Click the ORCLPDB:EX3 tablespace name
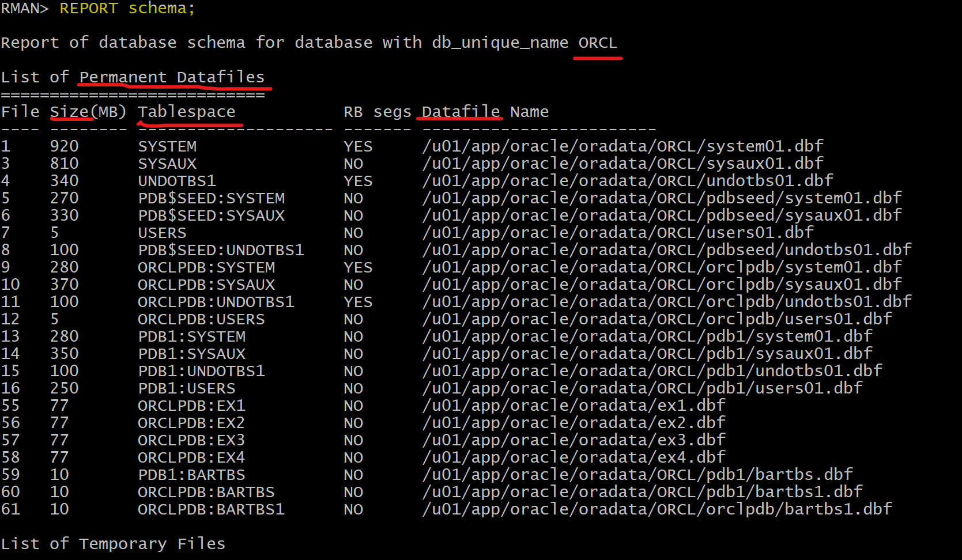This screenshot has width=962, height=560. [191, 440]
